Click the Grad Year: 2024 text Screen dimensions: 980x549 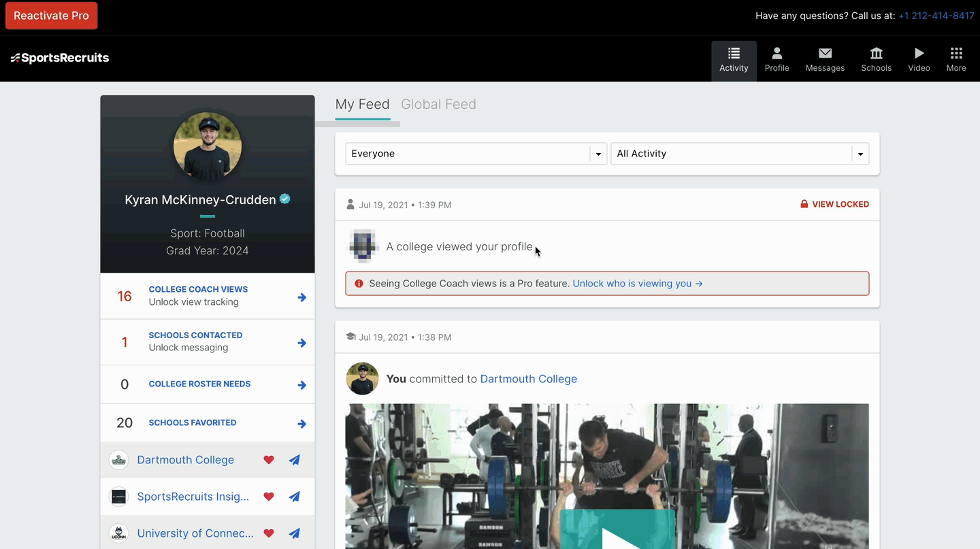tap(208, 250)
